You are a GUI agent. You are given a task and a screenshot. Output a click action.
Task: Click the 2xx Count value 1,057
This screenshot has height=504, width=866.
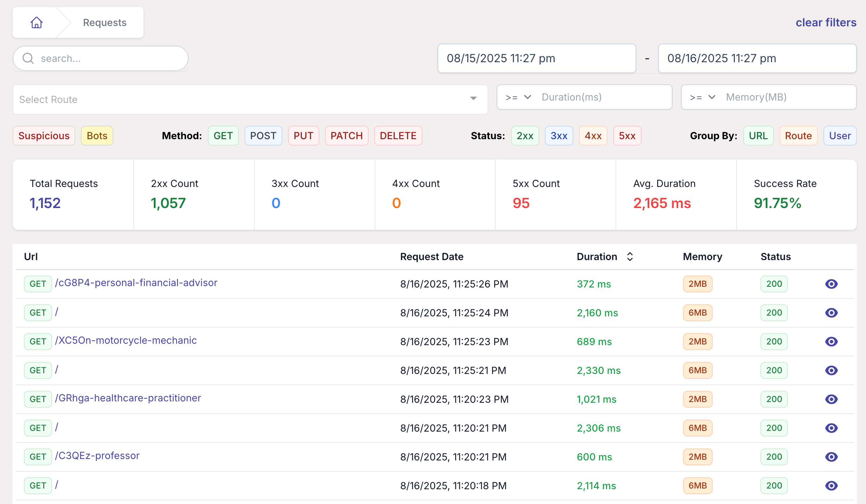[168, 203]
